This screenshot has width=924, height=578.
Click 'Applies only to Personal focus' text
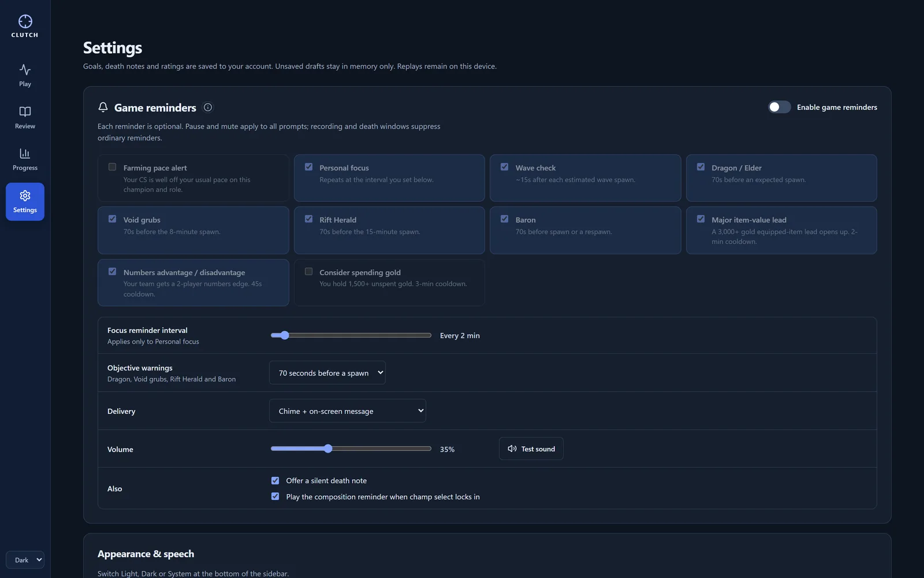coord(153,342)
